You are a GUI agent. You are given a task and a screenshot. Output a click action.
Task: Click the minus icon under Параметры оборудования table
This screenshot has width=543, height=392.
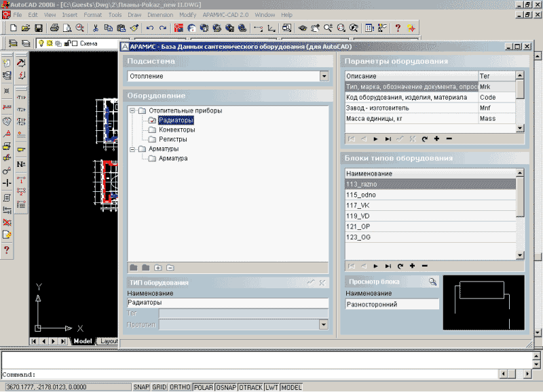point(449,139)
